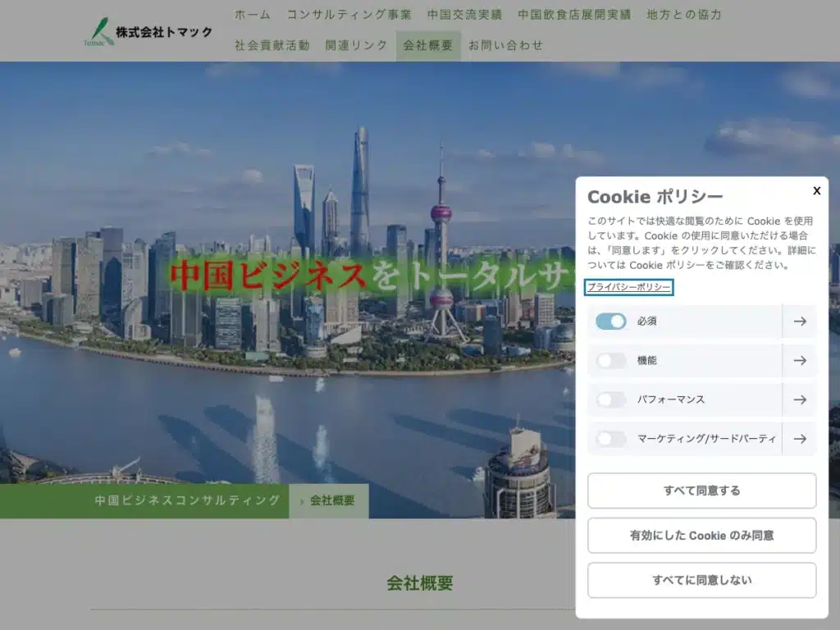Open 地方との協力 menu item
Screen dimensions: 840x630
coord(684,15)
